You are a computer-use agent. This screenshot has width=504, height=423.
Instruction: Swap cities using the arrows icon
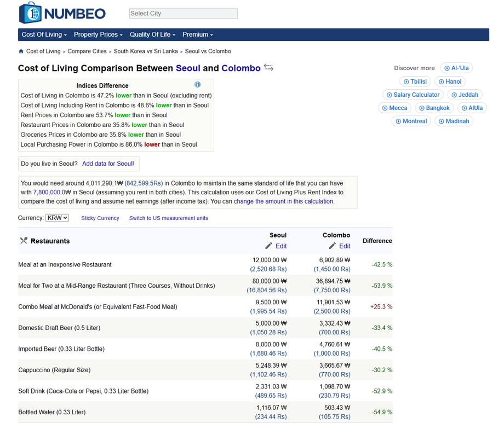268,67
